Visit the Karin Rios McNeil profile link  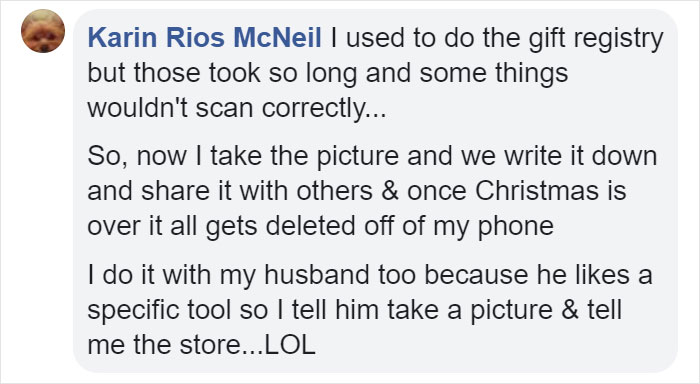point(204,38)
